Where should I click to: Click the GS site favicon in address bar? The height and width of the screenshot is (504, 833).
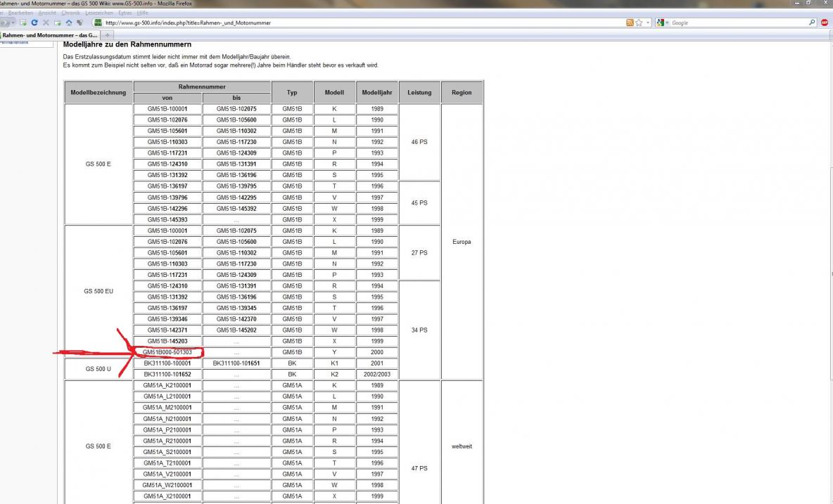(x=98, y=22)
